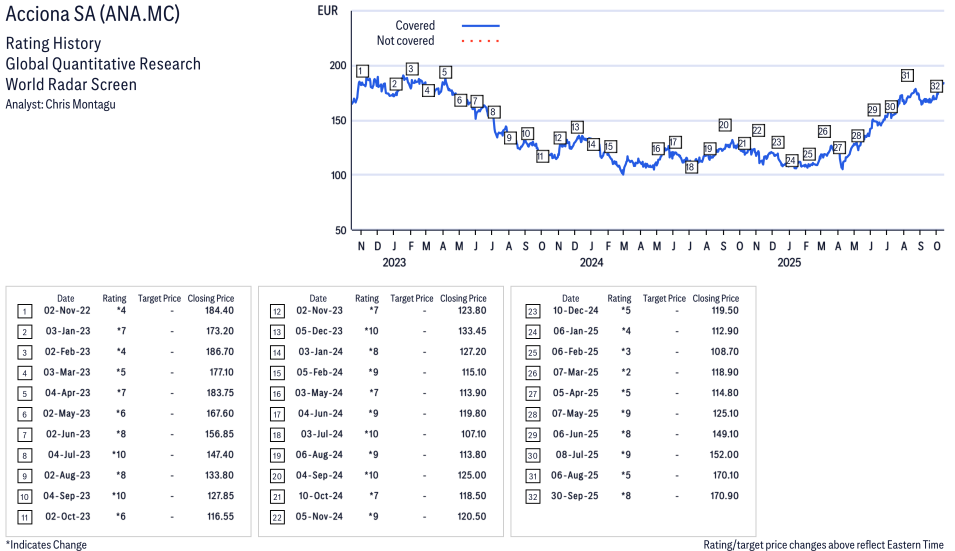Viewport: 955px width, 551px height.
Task: Click the boxed number 23 in the table
Action: click(529, 312)
